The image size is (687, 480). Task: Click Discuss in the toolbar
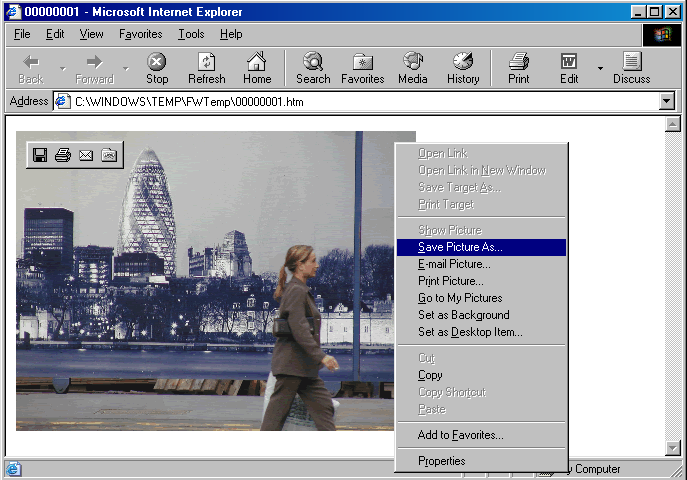click(x=631, y=67)
